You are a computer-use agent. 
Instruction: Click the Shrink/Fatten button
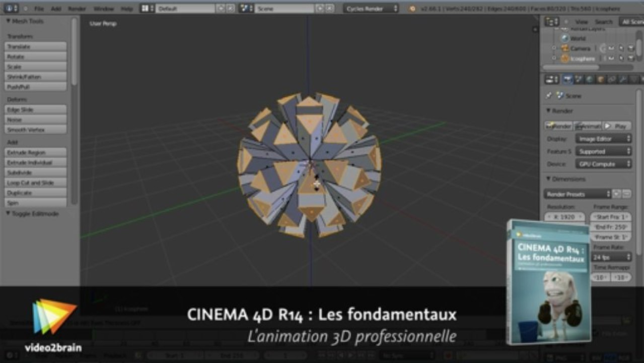coord(35,77)
